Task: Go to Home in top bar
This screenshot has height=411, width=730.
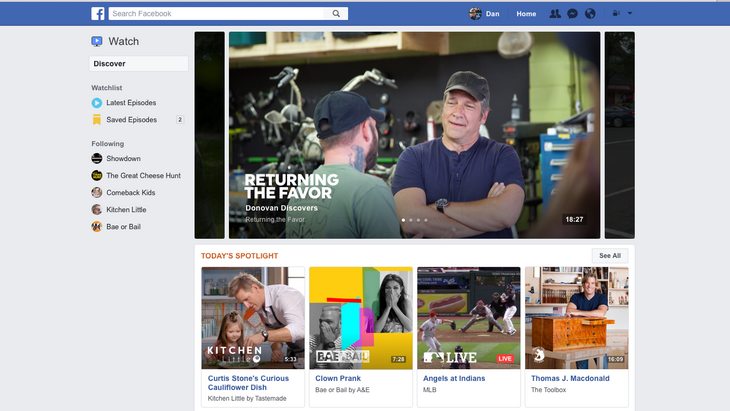Action: (526, 14)
